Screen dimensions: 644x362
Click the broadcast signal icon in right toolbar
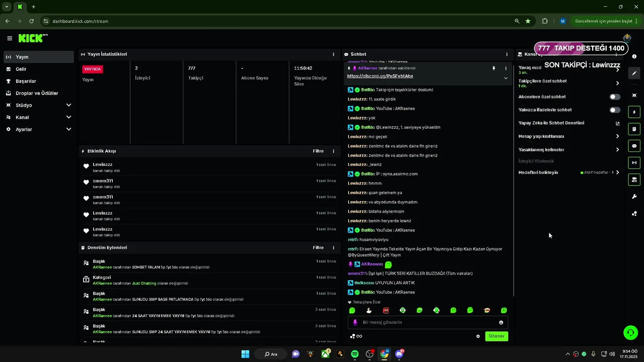(x=634, y=162)
